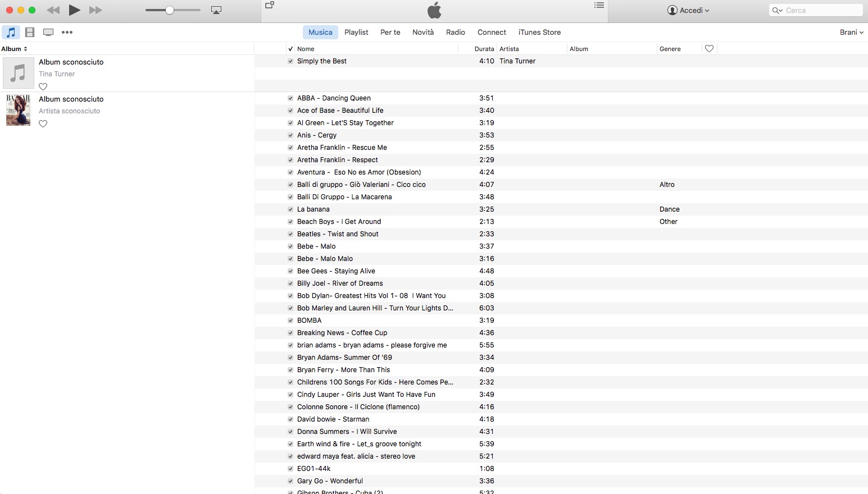Open the iTunes Store tab

click(539, 32)
